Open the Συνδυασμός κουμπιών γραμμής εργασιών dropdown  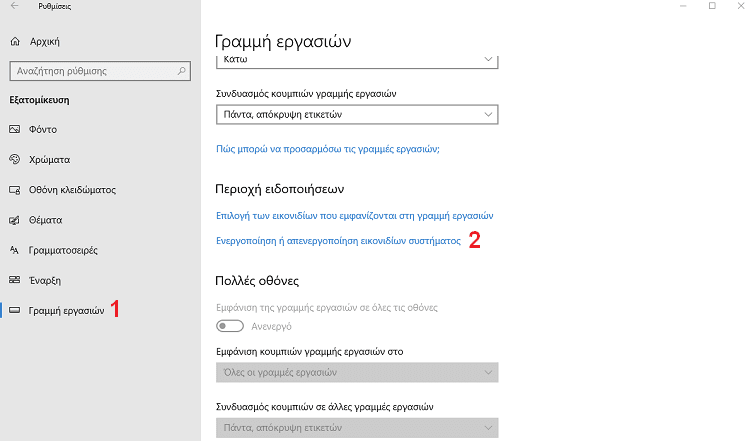point(357,114)
